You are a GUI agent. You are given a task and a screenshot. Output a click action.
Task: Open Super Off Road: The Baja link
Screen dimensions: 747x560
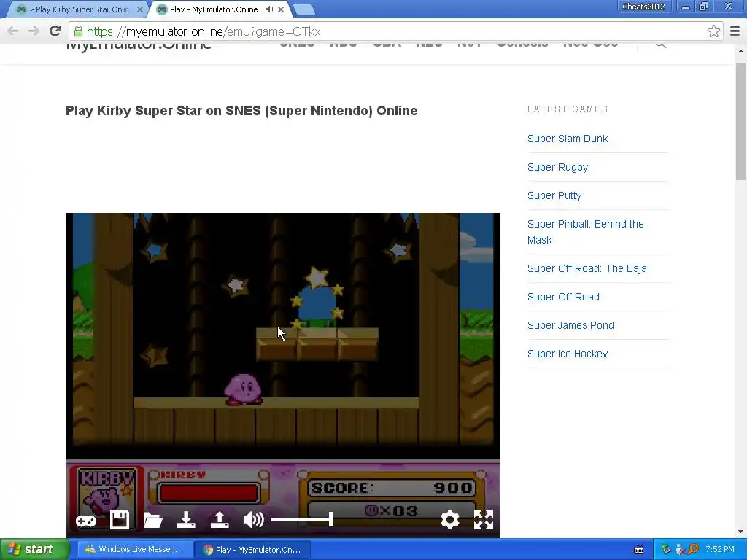click(x=587, y=268)
